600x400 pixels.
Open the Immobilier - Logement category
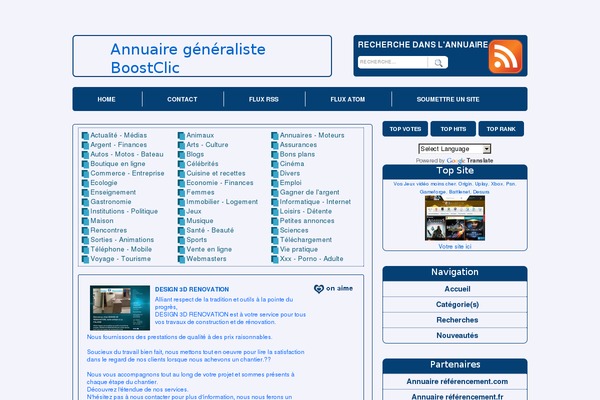(222, 202)
